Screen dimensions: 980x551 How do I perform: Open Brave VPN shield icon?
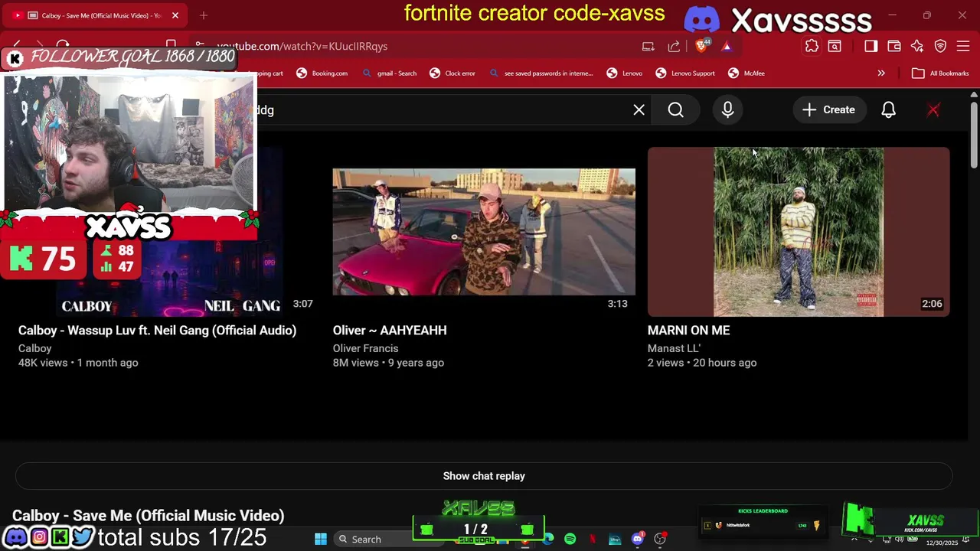point(940,46)
